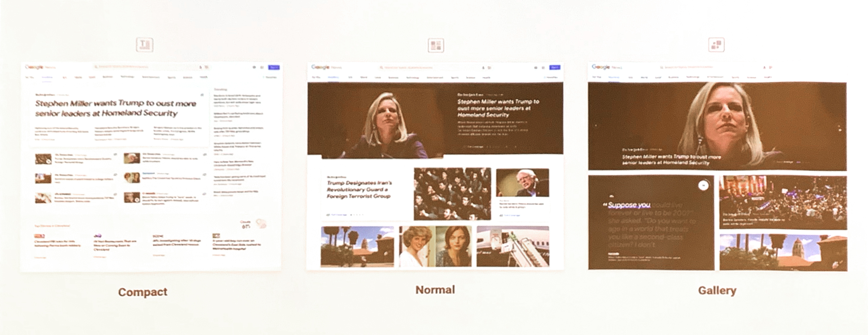The width and height of the screenshot is (868, 335).
Task: Click the Compact layout icon above the first mockup
Action: click(144, 44)
